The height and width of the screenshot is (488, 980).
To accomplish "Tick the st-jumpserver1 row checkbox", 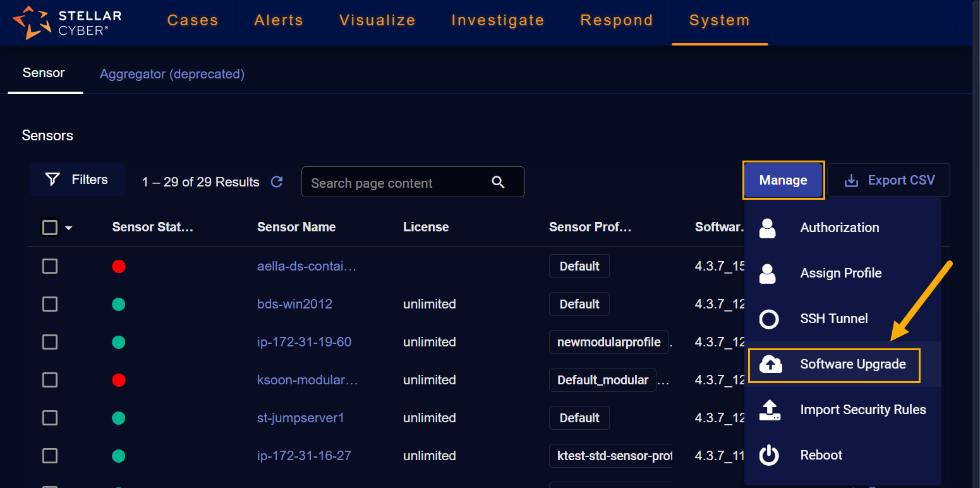I will [50, 418].
